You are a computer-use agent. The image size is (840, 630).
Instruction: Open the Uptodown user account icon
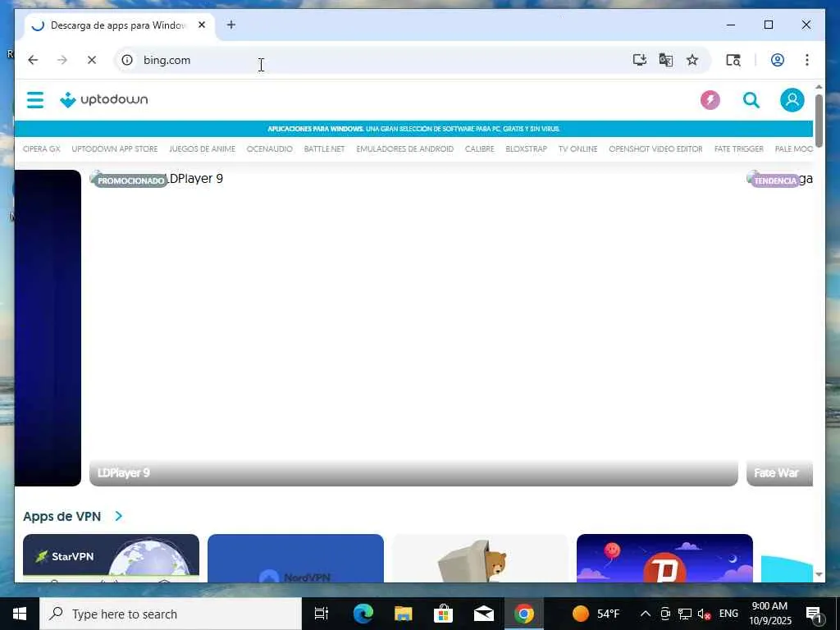792,99
